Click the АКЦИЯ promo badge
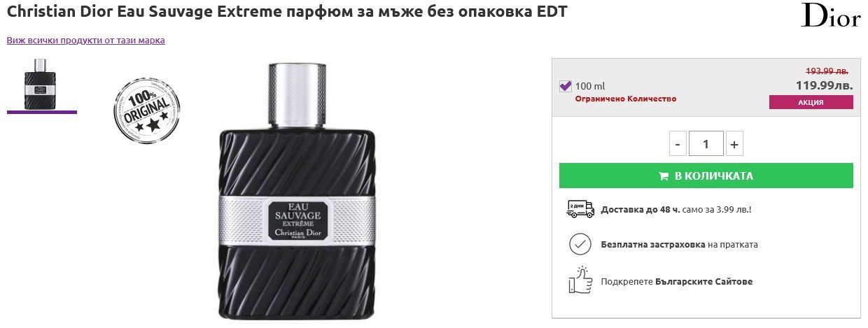 click(811, 102)
